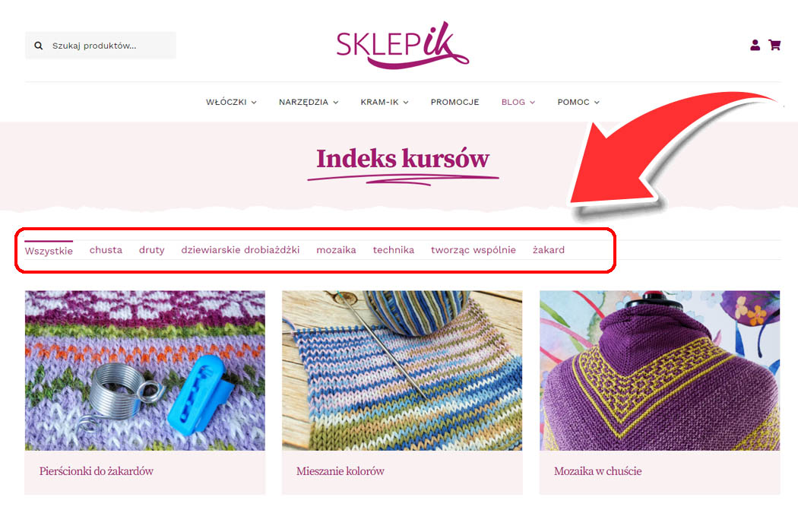The image size is (798, 532).
Task: Open the Mieszanie kolorów course link
Action: click(x=340, y=471)
